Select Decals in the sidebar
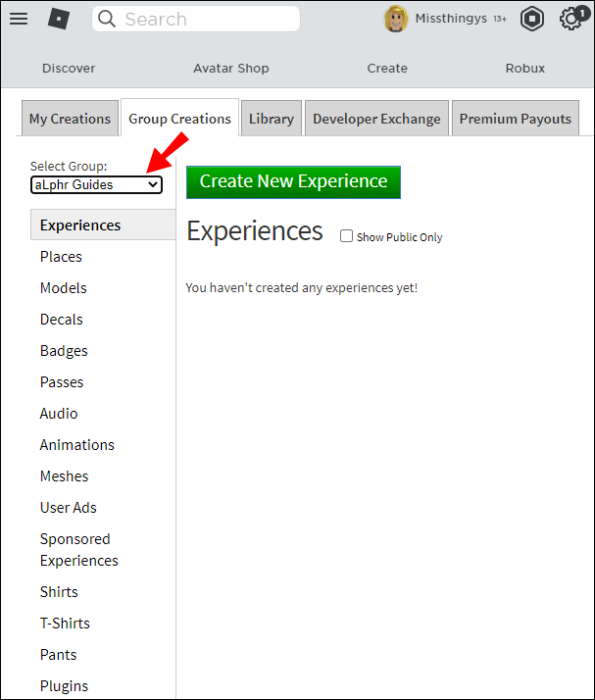The image size is (595, 700). (62, 320)
